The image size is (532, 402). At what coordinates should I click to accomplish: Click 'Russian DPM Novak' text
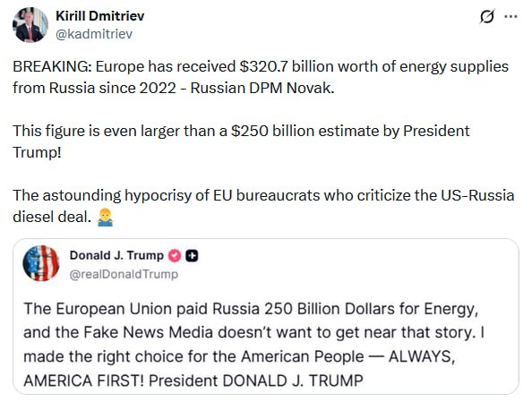[262, 88]
